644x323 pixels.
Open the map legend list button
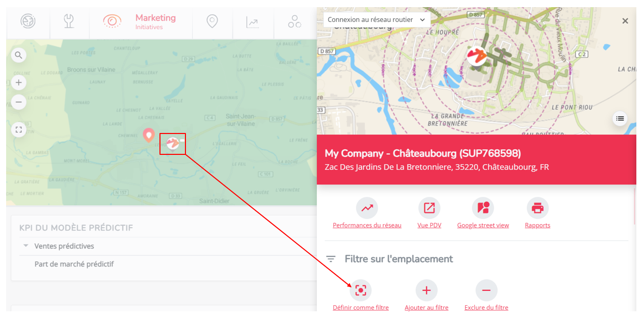620,119
